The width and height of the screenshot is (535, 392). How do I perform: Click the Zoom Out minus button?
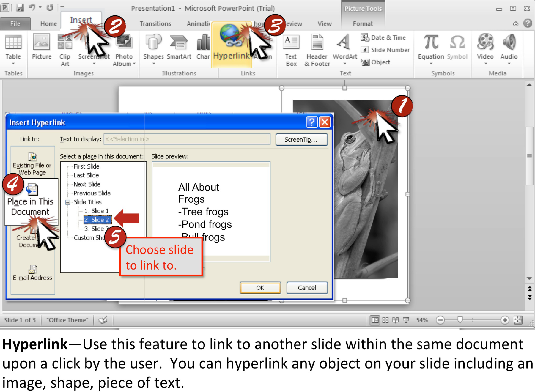pos(440,320)
